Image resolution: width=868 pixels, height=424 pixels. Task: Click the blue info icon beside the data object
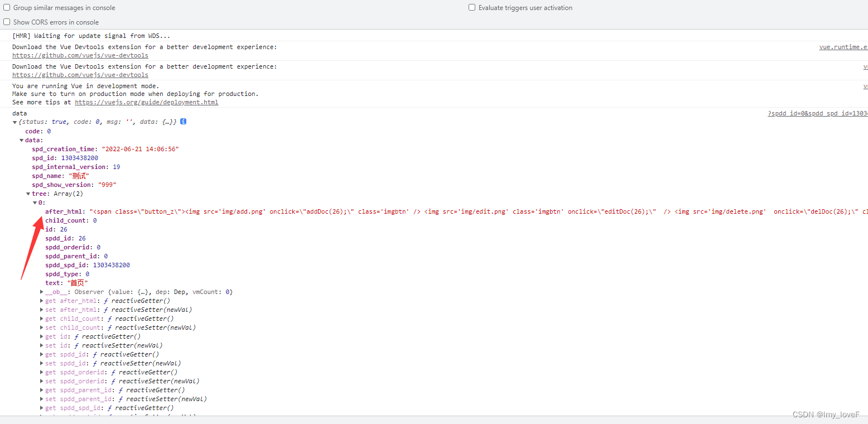coord(183,122)
